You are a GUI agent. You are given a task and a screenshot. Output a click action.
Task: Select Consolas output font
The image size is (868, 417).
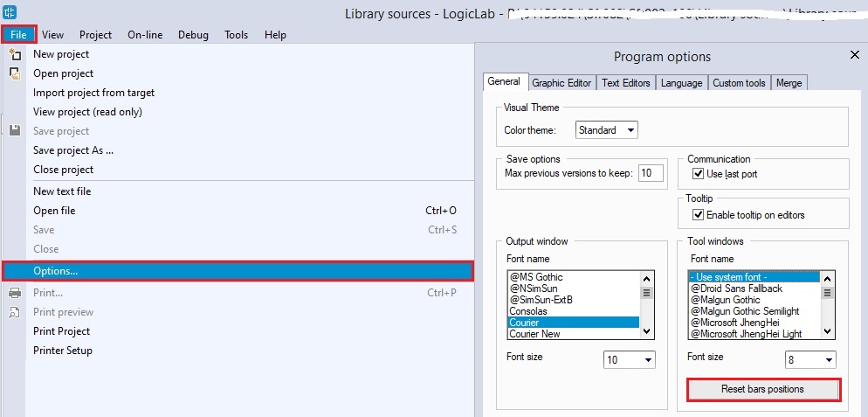coord(574,311)
